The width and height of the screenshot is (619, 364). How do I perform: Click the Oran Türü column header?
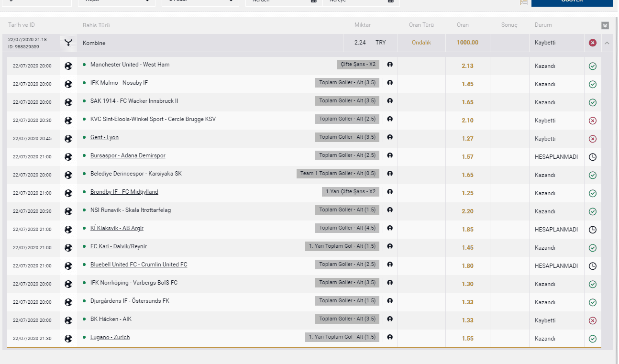(x=421, y=25)
